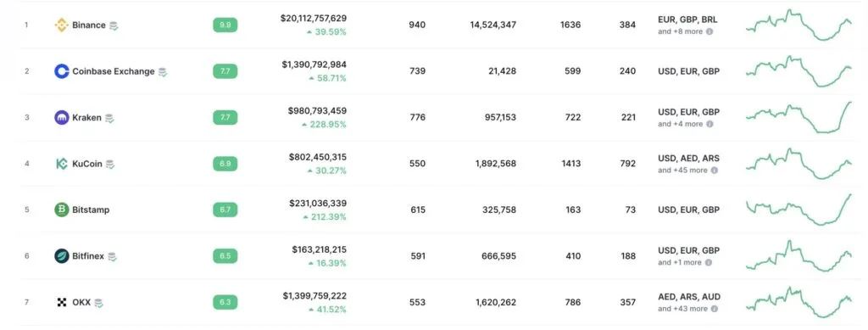Screen dimensions: 868x330
Task: Click the Coinbase Exchange logo icon
Action: [x=61, y=71]
